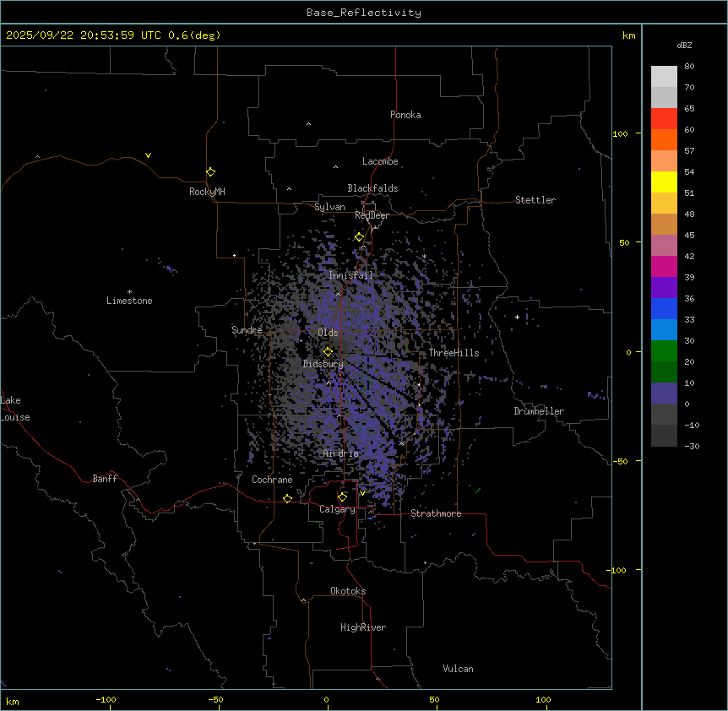Select the diamond marker near RedDeer label
Screen dimensions: 728x711
click(x=359, y=237)
